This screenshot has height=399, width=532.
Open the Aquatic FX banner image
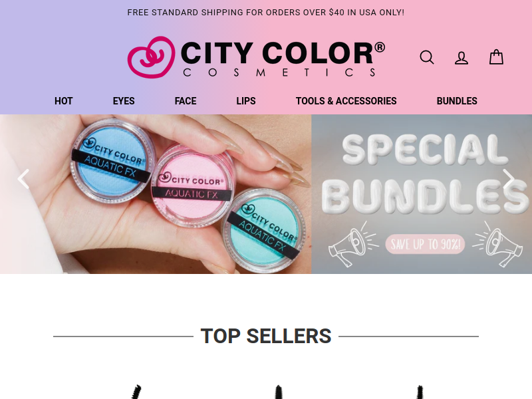(x=156, y=194)
